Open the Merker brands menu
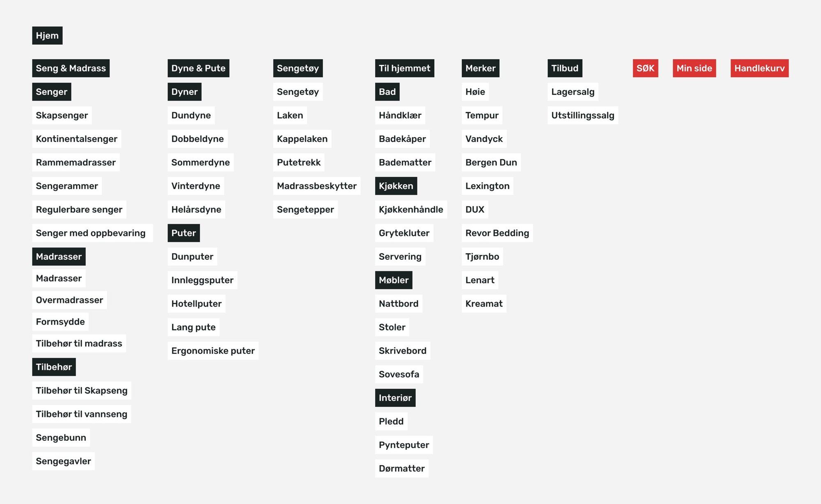The image size is (821, 504). click(x=480, y=68)
